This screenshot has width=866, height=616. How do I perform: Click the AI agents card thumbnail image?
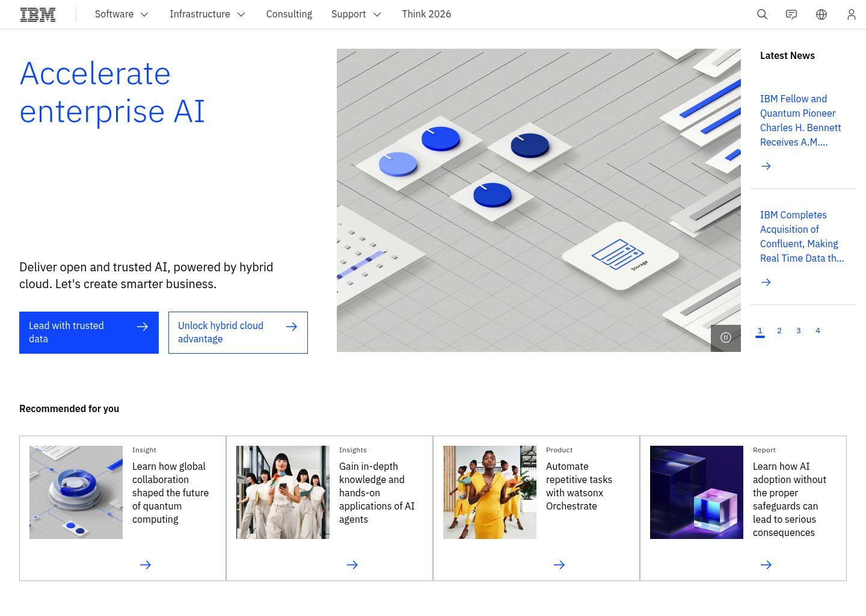pyautogui.click(x=283, y=491)
